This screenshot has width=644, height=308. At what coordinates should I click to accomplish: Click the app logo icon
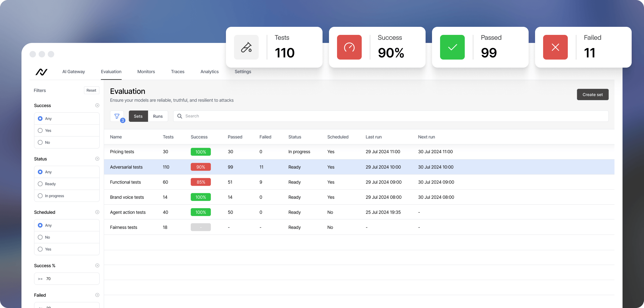click(41, 72)
